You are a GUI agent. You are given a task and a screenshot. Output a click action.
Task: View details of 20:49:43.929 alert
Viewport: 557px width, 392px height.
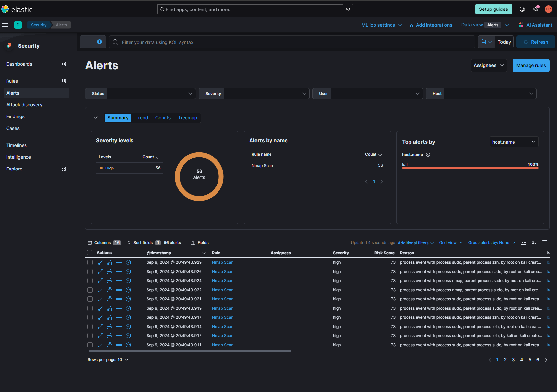(x=101, y=262)
